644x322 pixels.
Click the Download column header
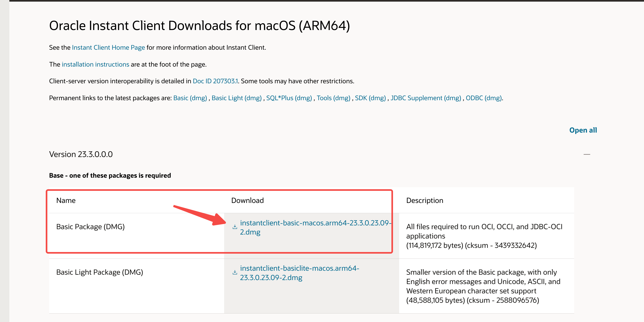[247, 200]
